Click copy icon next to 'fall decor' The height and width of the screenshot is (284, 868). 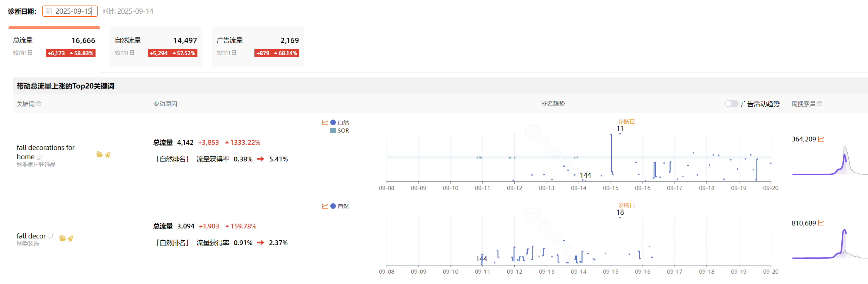point(50,236)
